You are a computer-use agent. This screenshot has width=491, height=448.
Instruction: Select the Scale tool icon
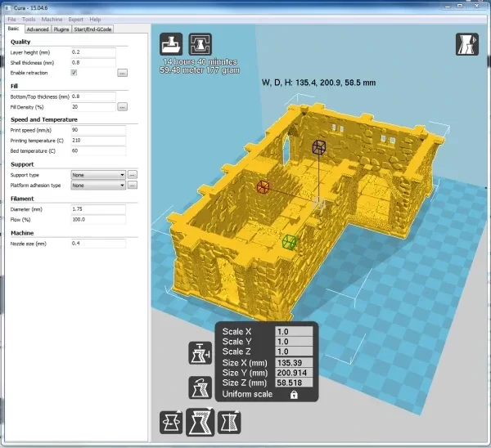coord(200,422)
